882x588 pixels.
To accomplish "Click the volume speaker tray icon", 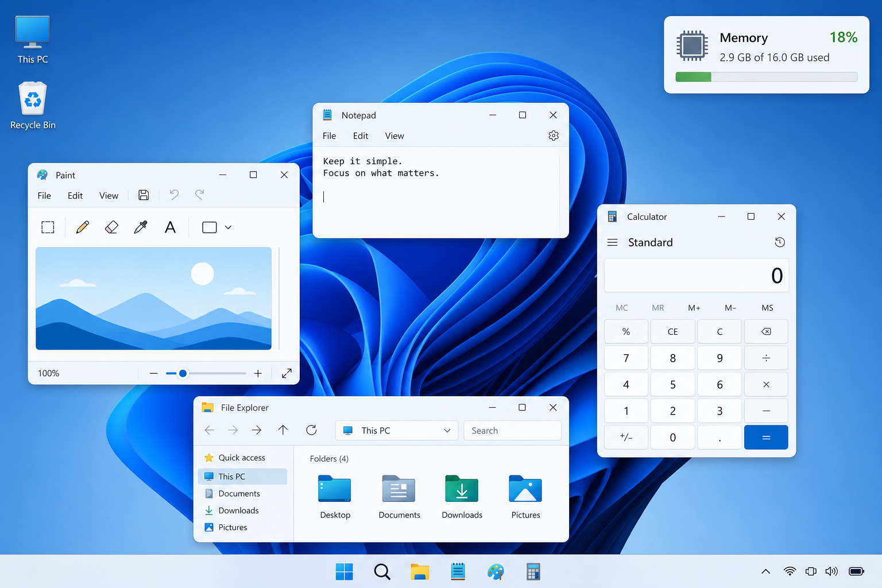I will (831, 571).
